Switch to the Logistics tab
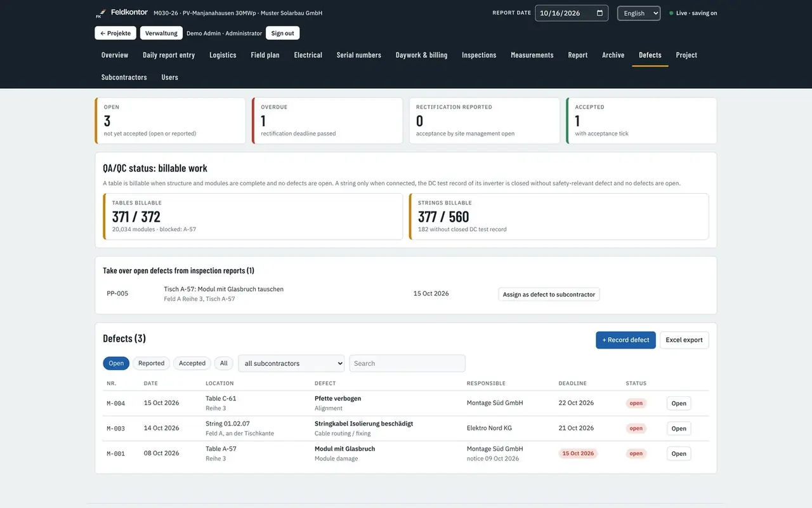Image resolution: width=812 pixels, height=508 pixels. [x=223, y=55]
